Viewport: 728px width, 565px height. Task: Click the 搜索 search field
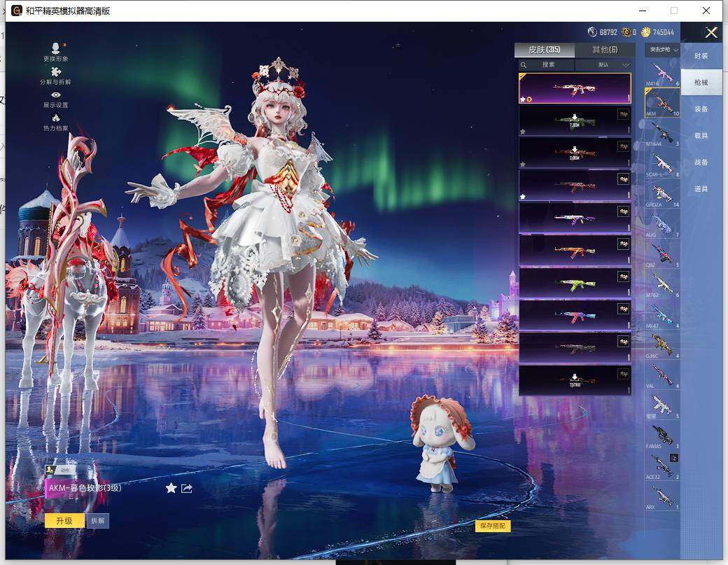point(547,65)
